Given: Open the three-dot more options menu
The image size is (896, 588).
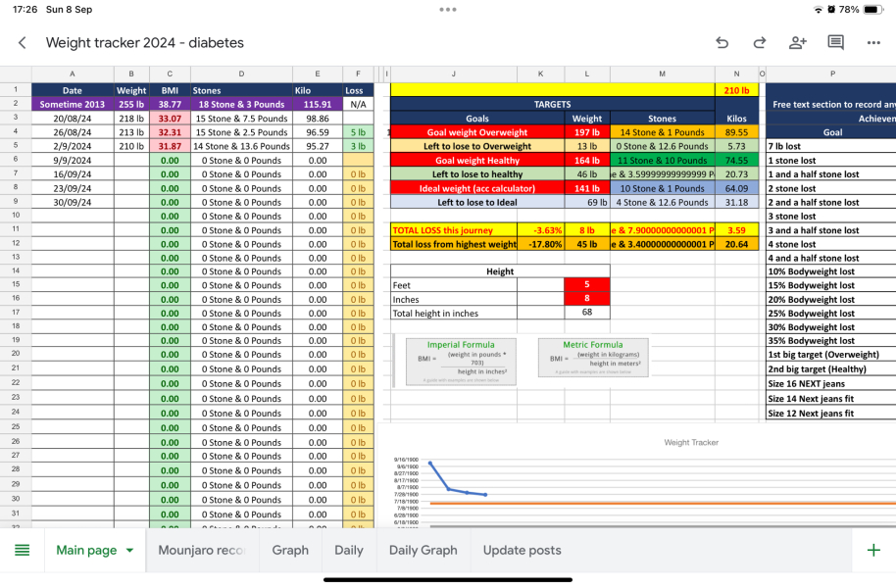Looking at the screenshot, I should point(873,43).
